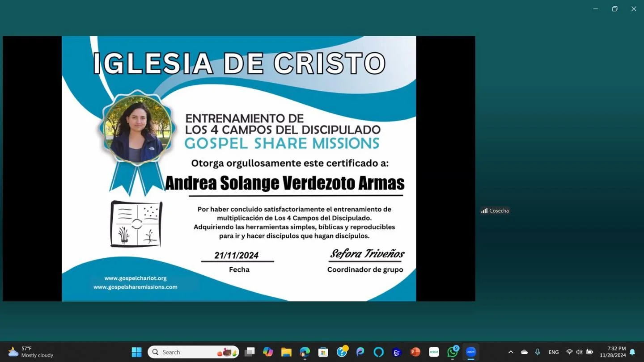Open Task View from the taskbar
644x362 pixels.
(x=250, y=352)
